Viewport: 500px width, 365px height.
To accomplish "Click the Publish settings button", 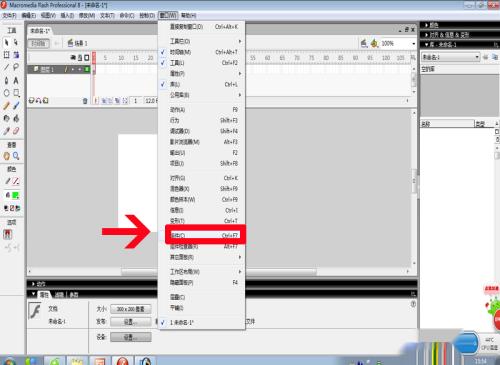I will [x=131, y=322].
